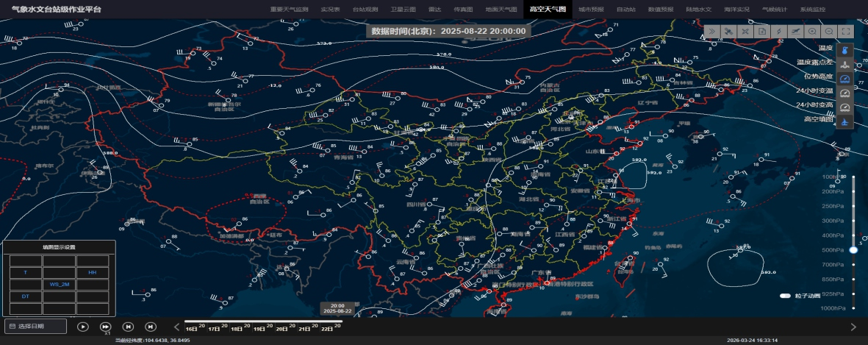Toggle the 粒子动画 switch
This screenshot has height=345, width=868.
[785, 296]
